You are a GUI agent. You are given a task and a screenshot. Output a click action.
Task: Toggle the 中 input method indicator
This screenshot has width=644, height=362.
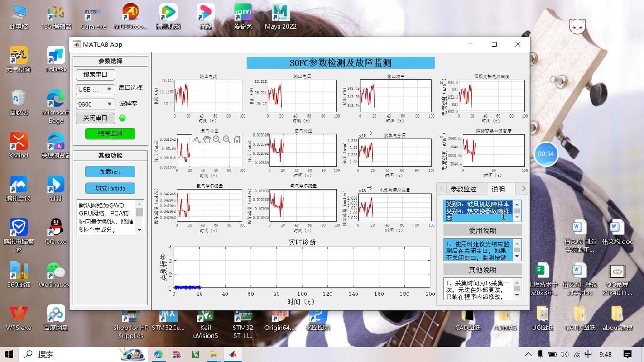(588, 354)
